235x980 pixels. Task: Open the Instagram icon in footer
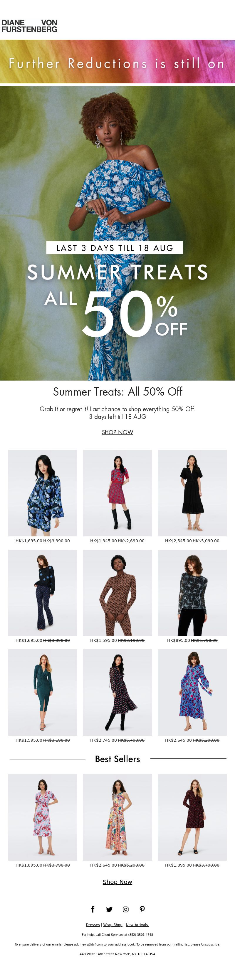click(x=126, y=909)
